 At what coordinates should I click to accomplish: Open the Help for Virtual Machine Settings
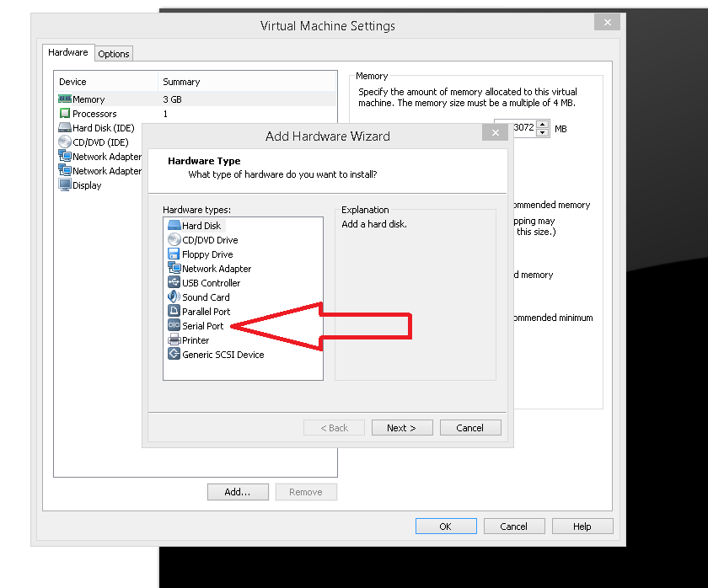[582, 526]
